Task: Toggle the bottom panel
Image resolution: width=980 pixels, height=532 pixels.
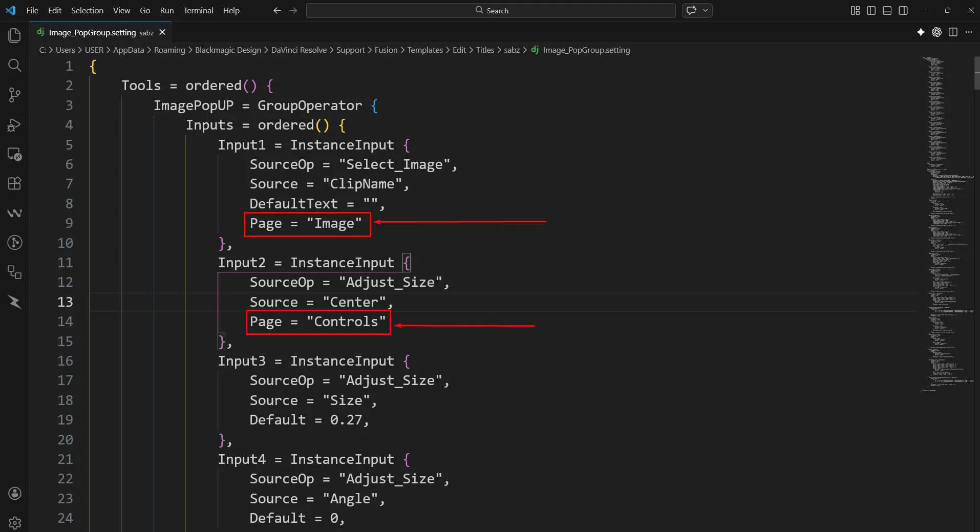Action: 887,10
